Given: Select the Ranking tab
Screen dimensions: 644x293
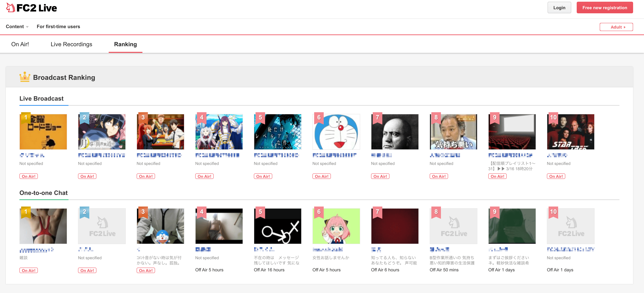Looking at the screenshot, I should coord(125,44).
